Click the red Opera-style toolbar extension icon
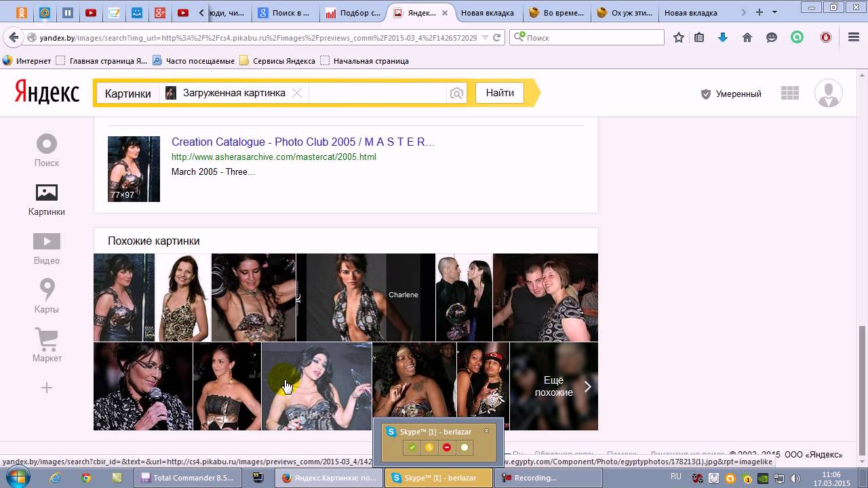The image size is (868, 488). click(x=826, y=38)
